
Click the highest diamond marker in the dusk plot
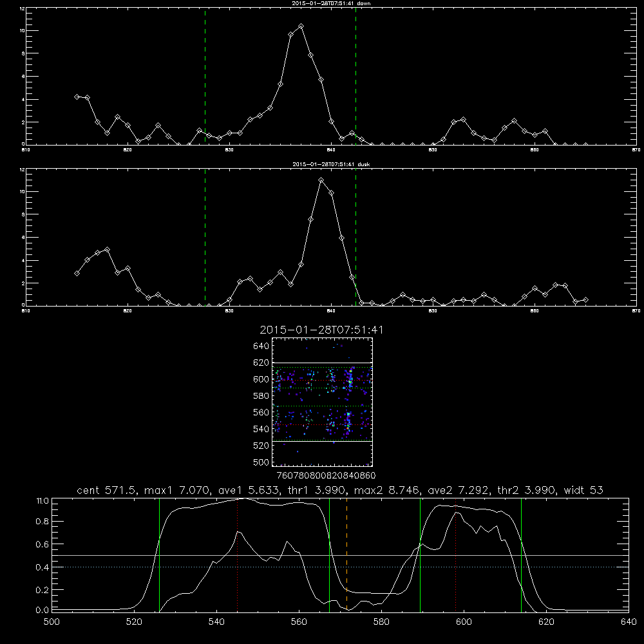click(x=321, y=180)
